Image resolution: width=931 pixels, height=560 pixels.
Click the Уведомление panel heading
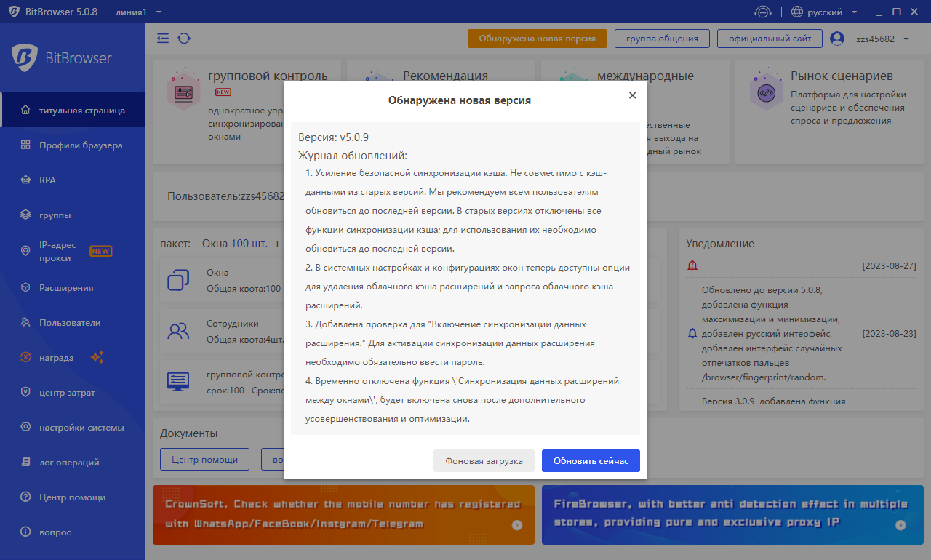click(720, 244)
